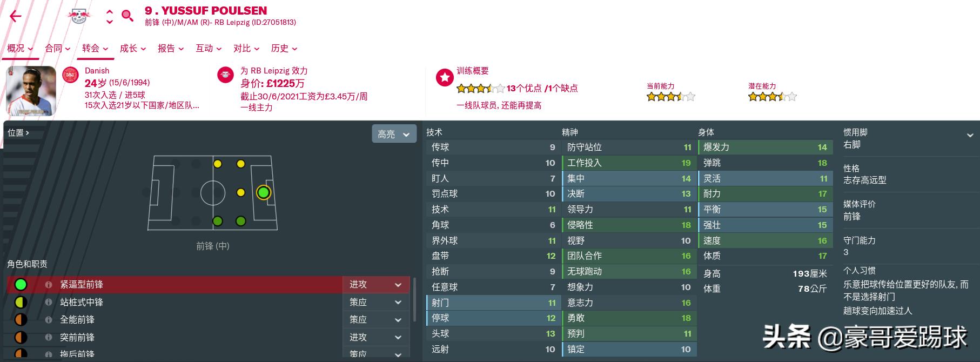Open the 历史 tab menu
The height and width of the screenshot is (362, 980).
tap(284, 48)
